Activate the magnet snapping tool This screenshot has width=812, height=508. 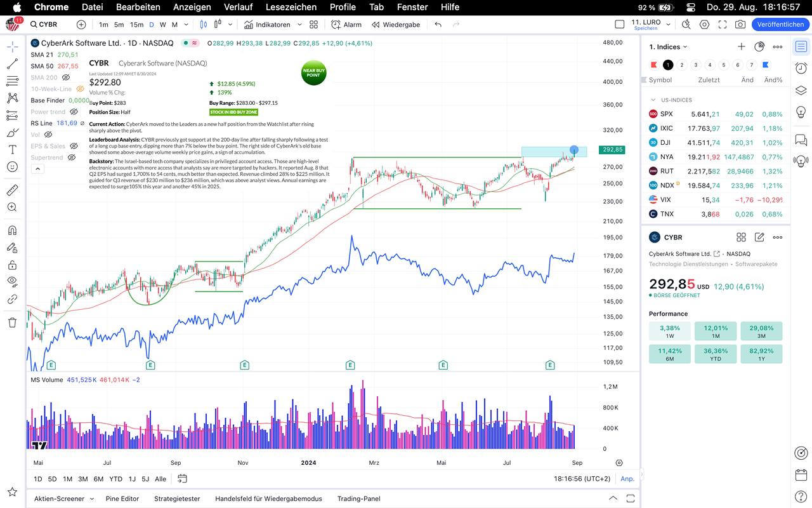point(12,231)
